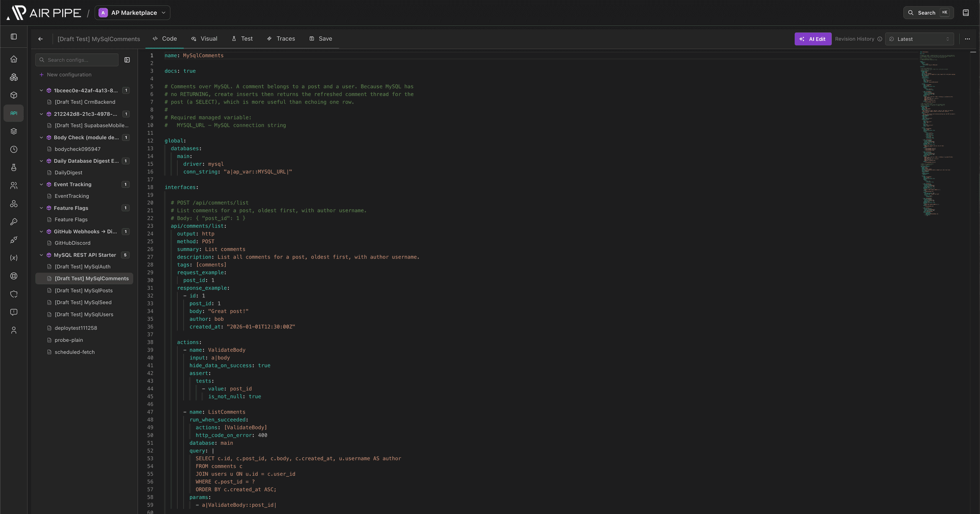Open the Home icon in left sidebar
The height and width of the screenshot is (514, 980).
pyautogui.click(x=14, y=59)
